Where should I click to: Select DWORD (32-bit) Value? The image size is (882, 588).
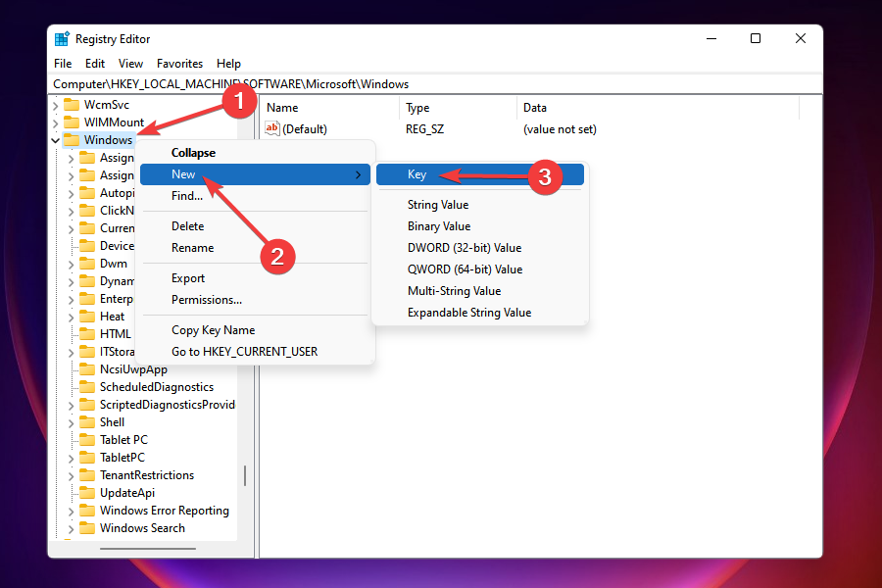coord(480,248)
